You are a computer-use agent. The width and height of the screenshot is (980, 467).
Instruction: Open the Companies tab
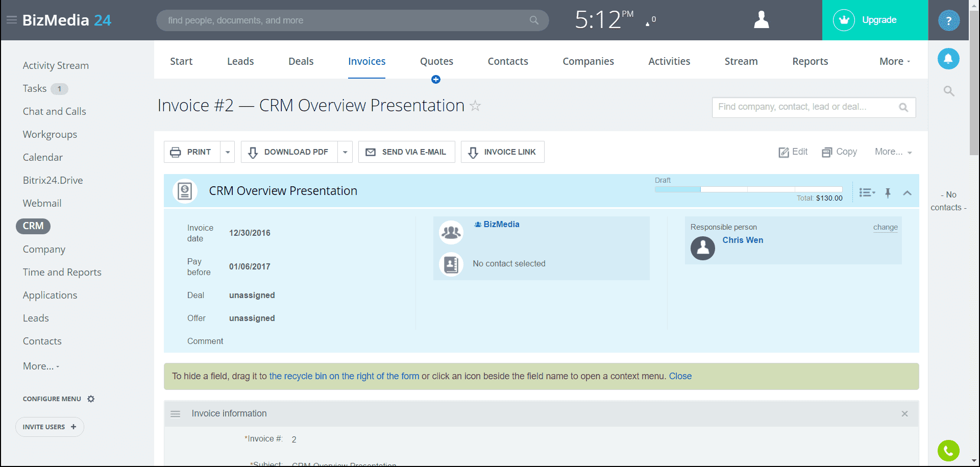coord(588,61)
